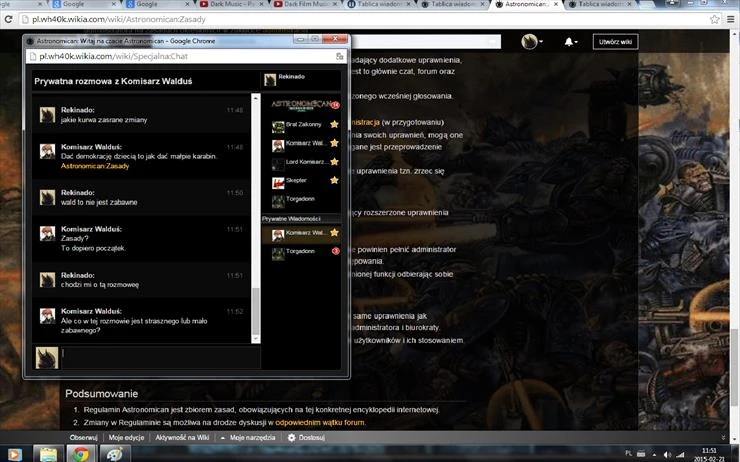This screenshot has height=462, width=740.
Task: Switch to the active Astronomican tab
Action: pos(526,4)
